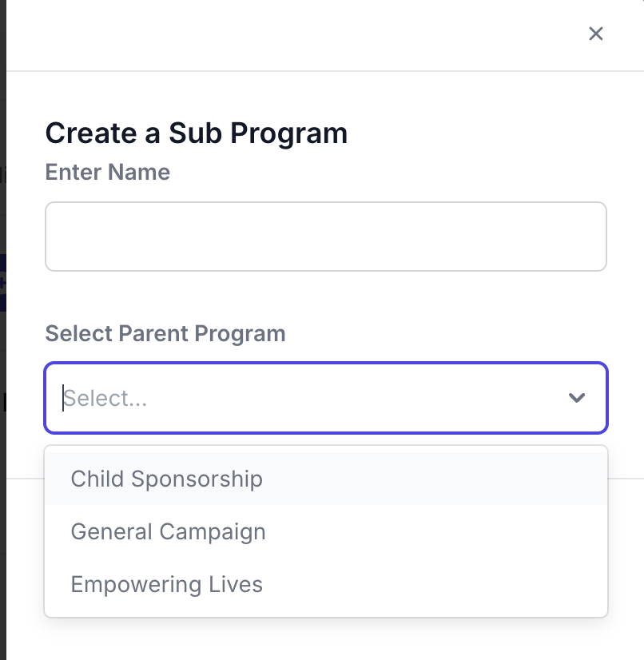This screenshot has height=660, width=644.
Task: Click the last option Empowering Lives
Action: coord(166,584)
